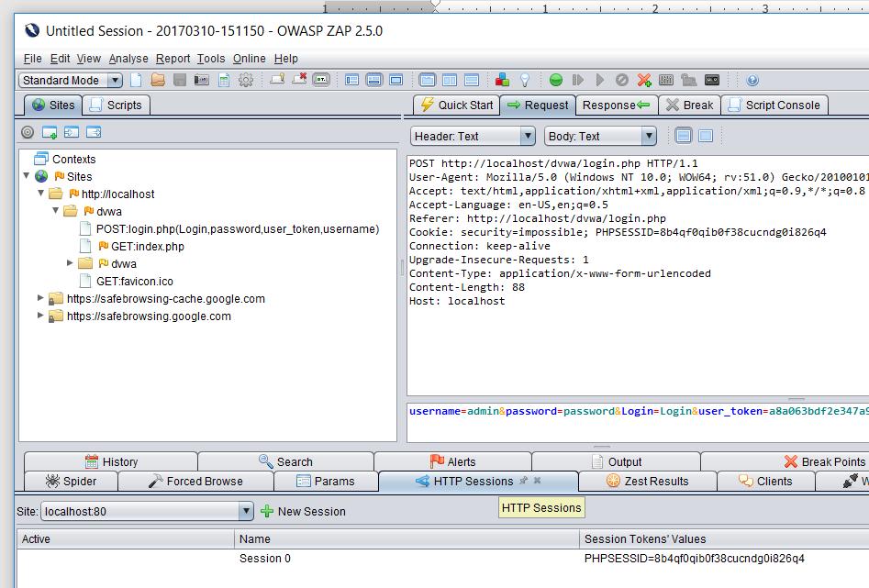
Task: Click the equalizer sliders toolbar icon
Action: [x=666, y=81]
